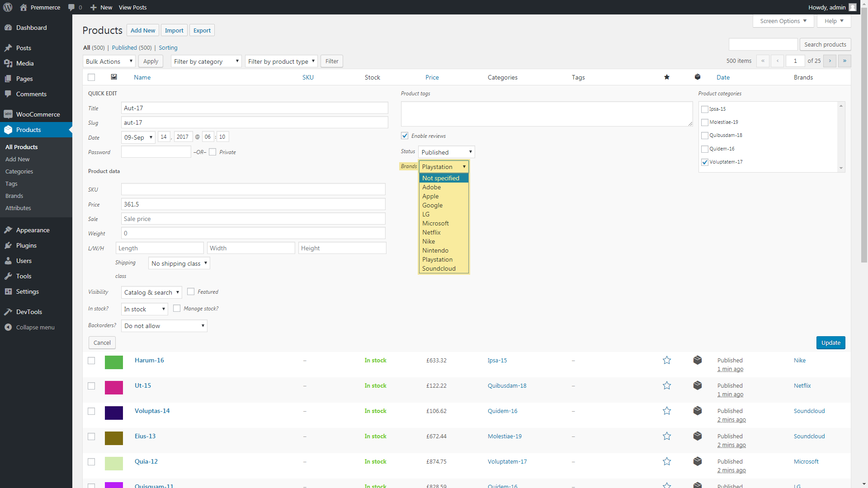This screenshot has height=488, width=868.
Task: Click the Update button
Action: tap(830, 343)
